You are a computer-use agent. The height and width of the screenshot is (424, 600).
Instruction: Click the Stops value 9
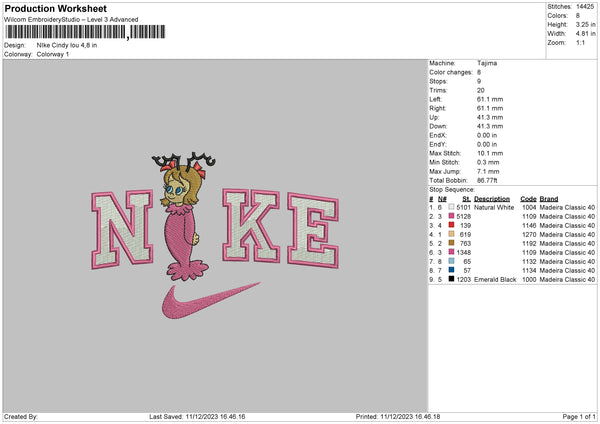click(479, 81)
